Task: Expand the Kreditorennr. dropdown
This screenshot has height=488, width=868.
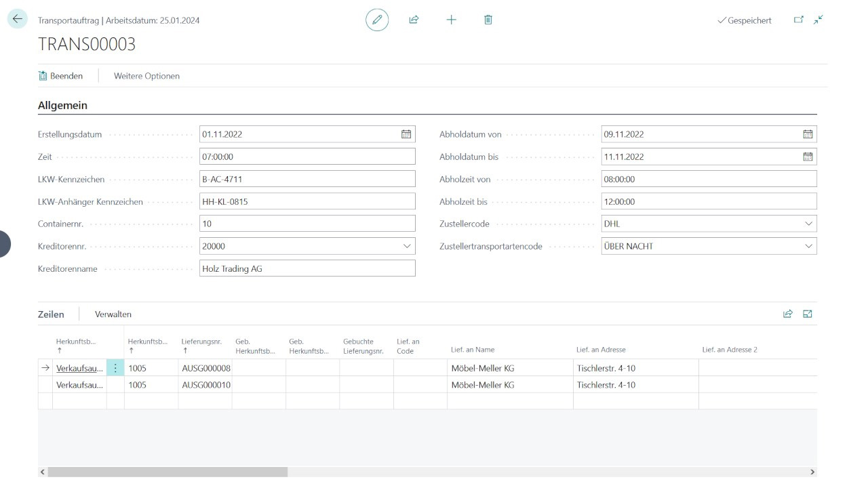Action: click(407, 247)
